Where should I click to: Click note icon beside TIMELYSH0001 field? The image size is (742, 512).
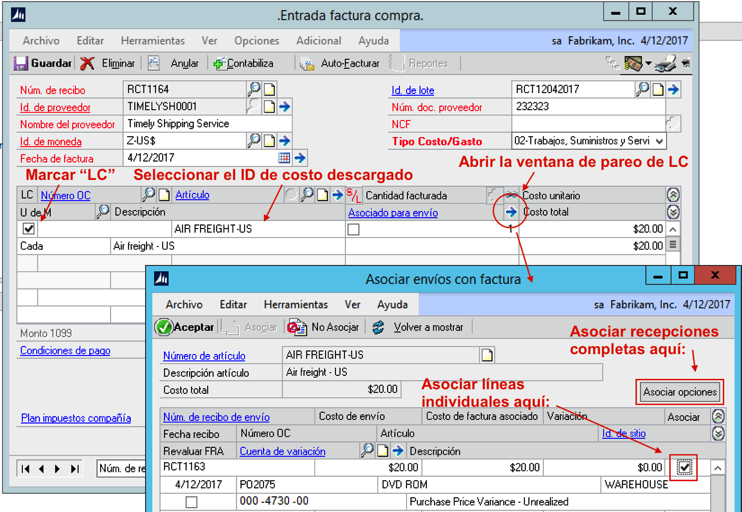[269, 106]
